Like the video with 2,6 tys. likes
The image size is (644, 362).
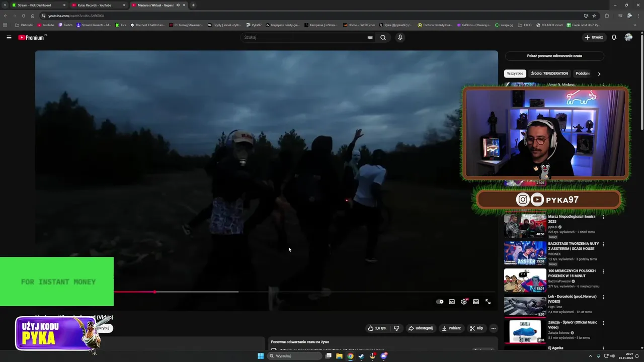377,328
